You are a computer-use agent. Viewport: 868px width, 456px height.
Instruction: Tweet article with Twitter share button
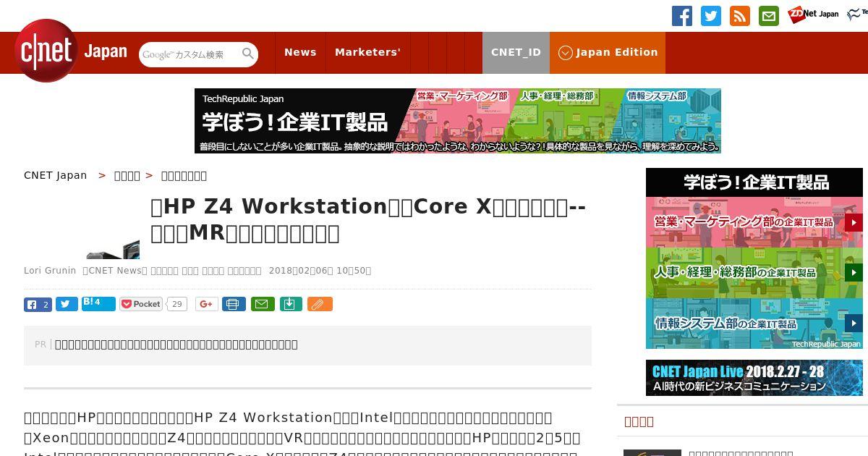(67, 304)
